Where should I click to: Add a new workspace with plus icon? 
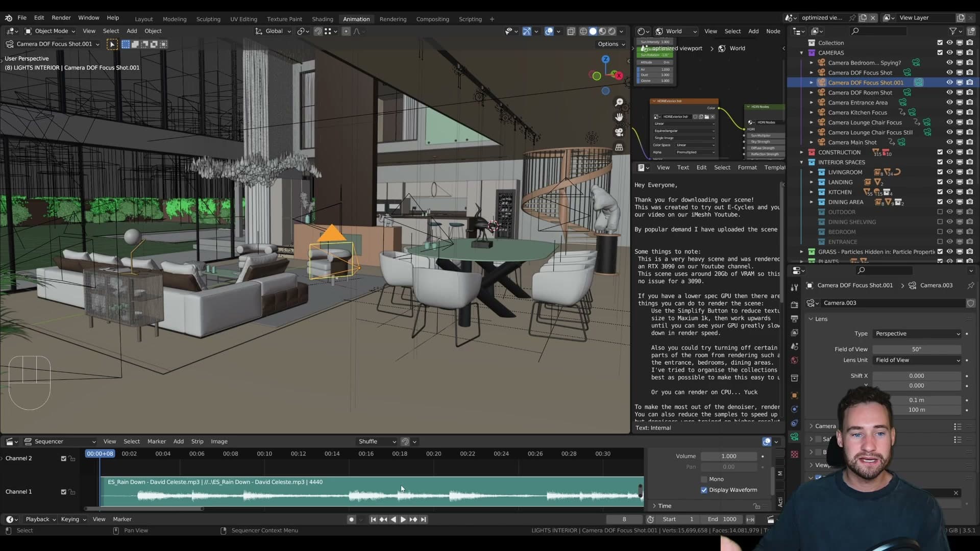(492, 19)
